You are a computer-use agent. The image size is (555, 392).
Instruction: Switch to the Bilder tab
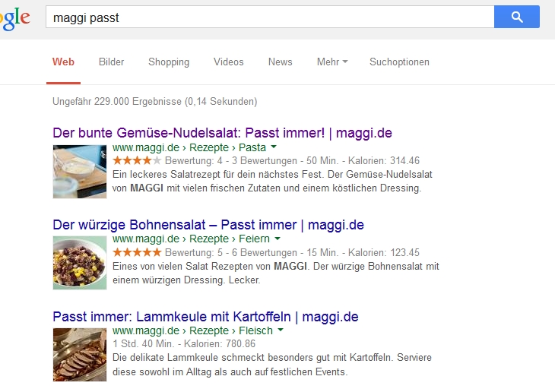coord(111,62)
